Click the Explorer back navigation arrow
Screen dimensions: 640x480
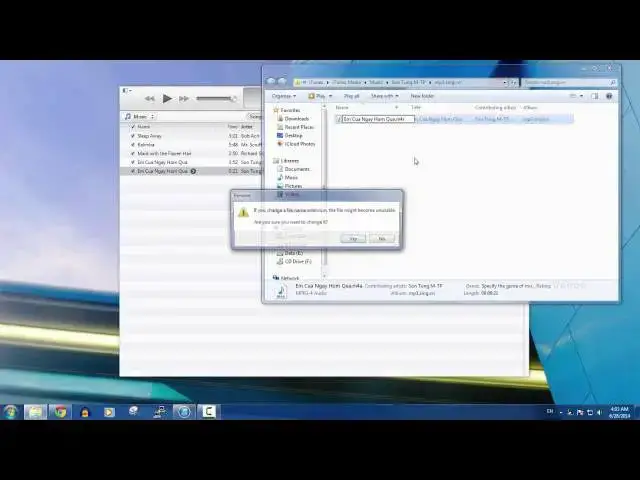tap(271, 81)
